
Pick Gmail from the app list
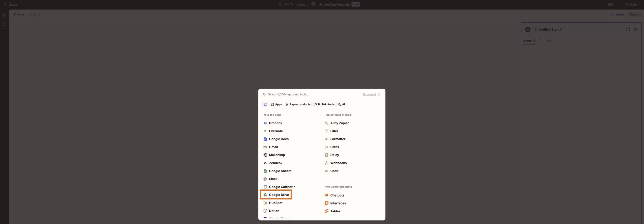271,147
